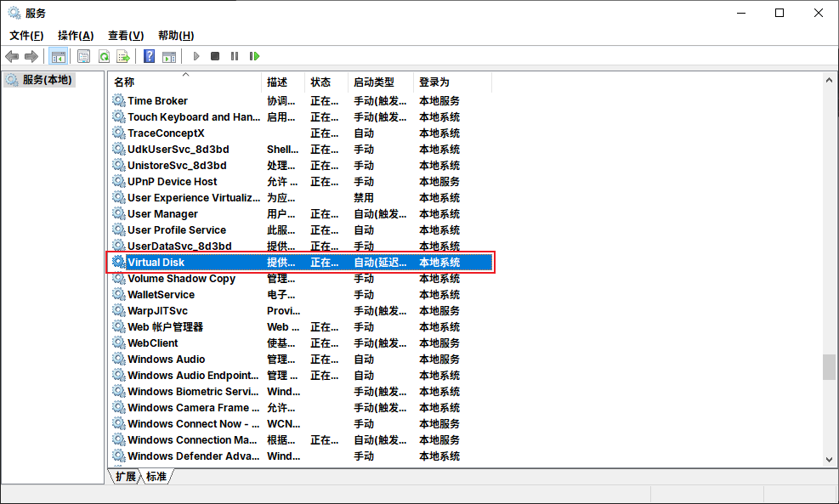Click the gear icon beside Windows Audio
The height and width of the screenshot is (504, 839).
[x=119, y=359]
